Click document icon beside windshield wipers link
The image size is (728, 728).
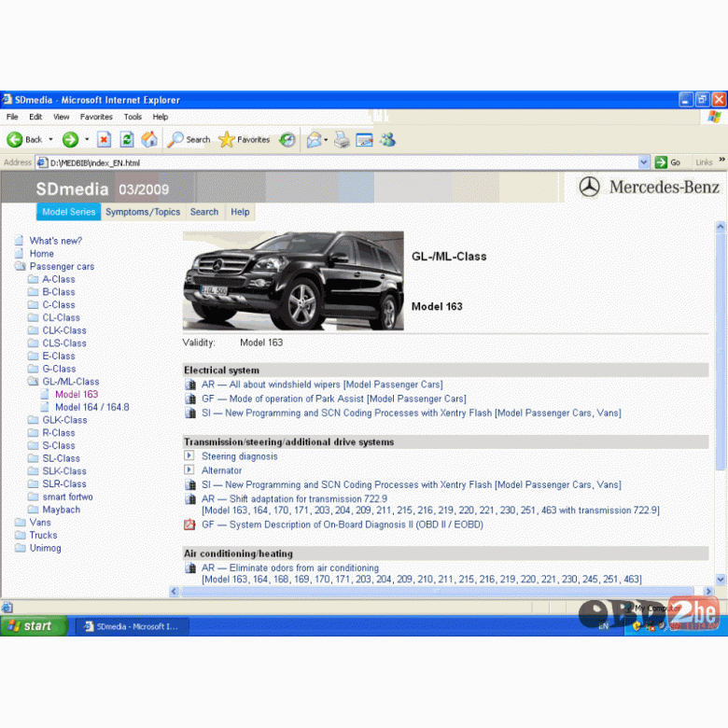(x=190, y=385)
